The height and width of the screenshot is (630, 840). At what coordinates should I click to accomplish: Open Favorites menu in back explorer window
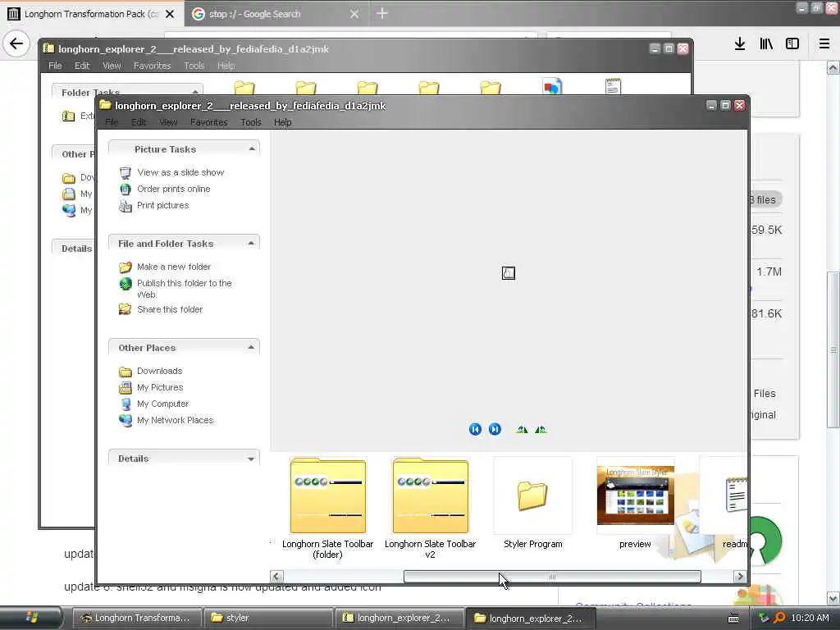[152, 66]
